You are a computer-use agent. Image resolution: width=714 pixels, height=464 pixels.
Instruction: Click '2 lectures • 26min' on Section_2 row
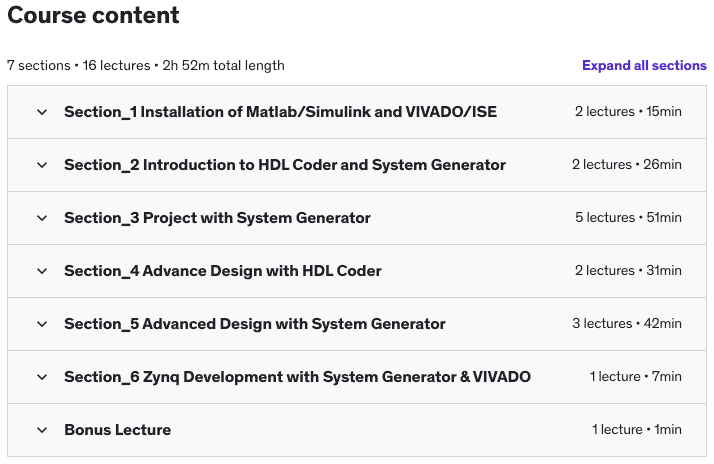[627, 164]
